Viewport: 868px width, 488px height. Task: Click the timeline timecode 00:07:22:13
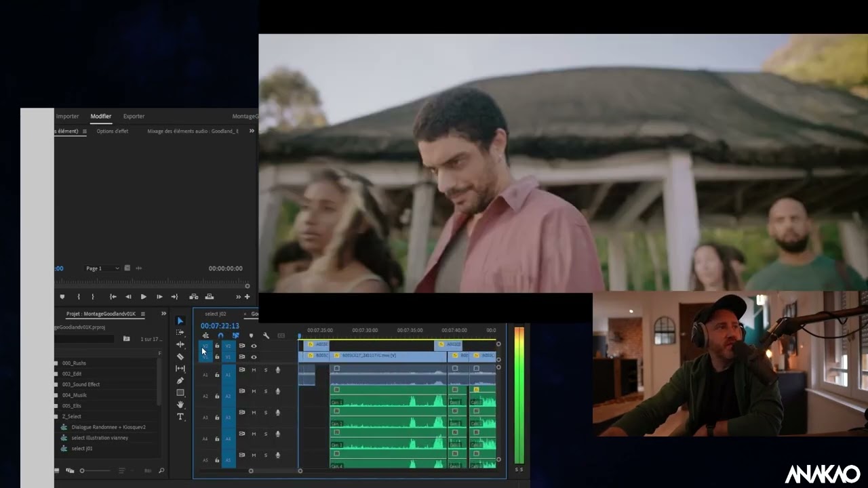[x=220, y=326]
